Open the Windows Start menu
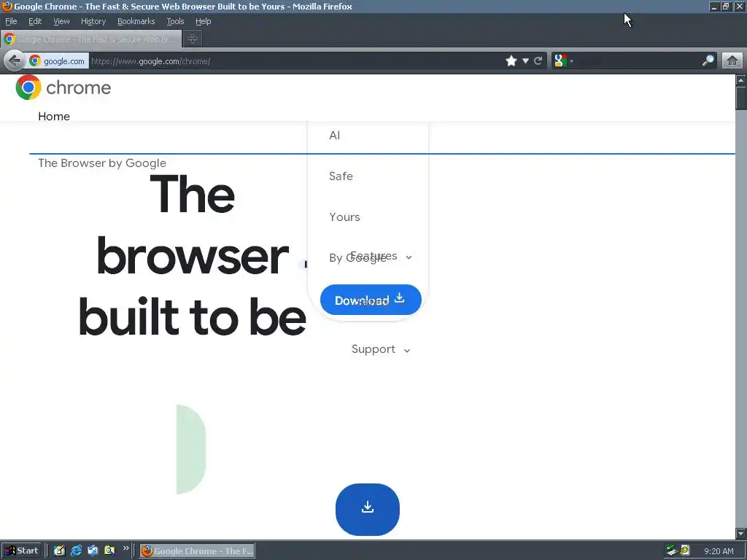Viewport: 747px width, 560px height. [21, 551]
